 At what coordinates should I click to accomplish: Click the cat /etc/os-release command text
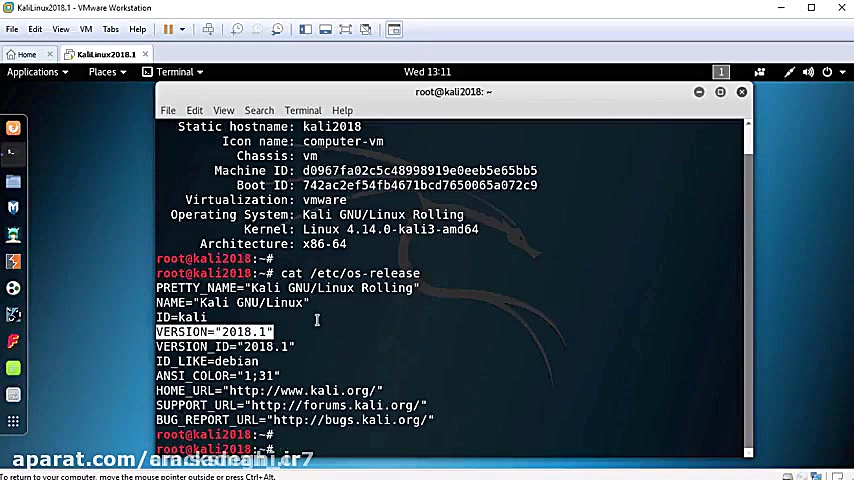pyautogui.click(x=350, y=273)
